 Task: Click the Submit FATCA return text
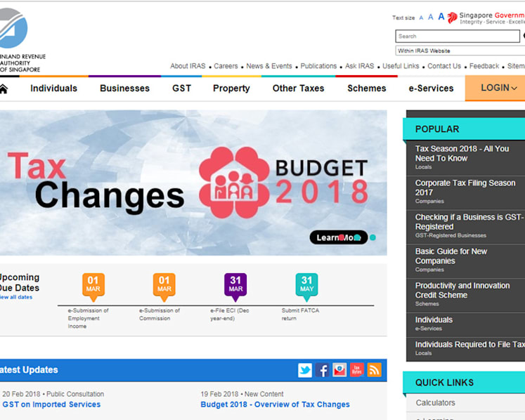pyautogui.click(x=300, y=315)
